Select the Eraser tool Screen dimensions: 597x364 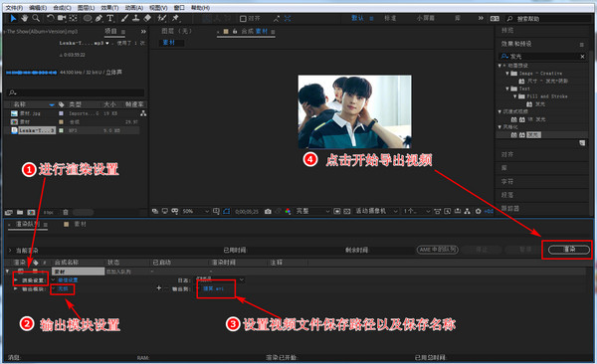pos(147,18)
